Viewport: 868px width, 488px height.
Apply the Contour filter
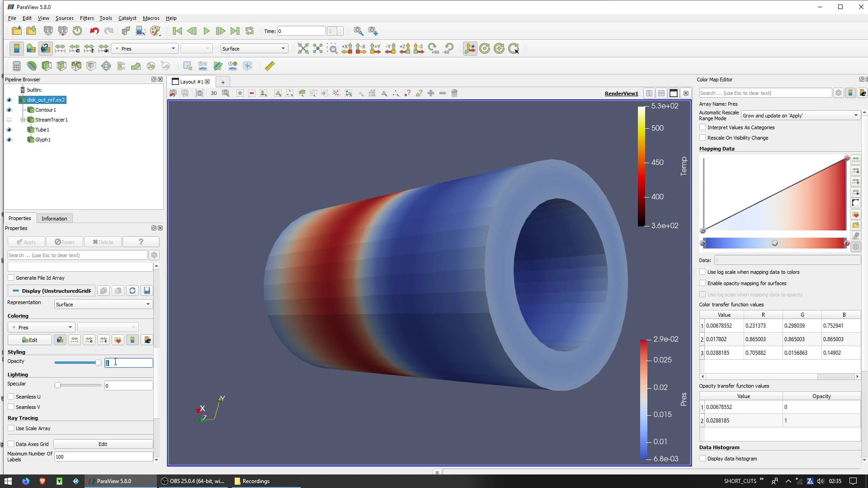coord(32,66)
